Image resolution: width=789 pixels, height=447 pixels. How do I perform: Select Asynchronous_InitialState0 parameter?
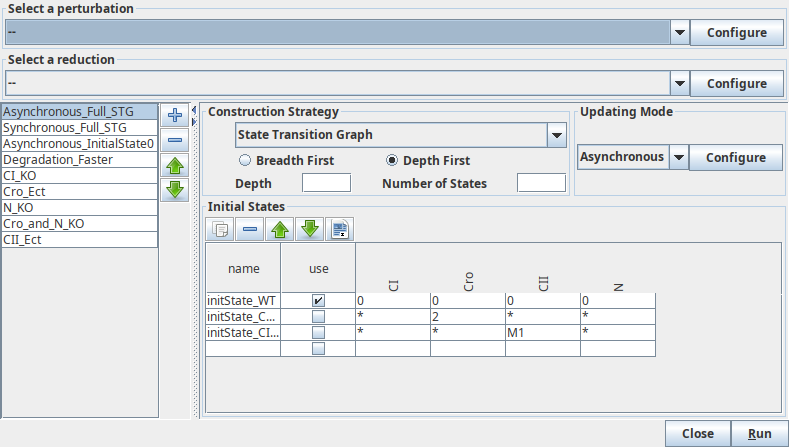pos(80,144)
